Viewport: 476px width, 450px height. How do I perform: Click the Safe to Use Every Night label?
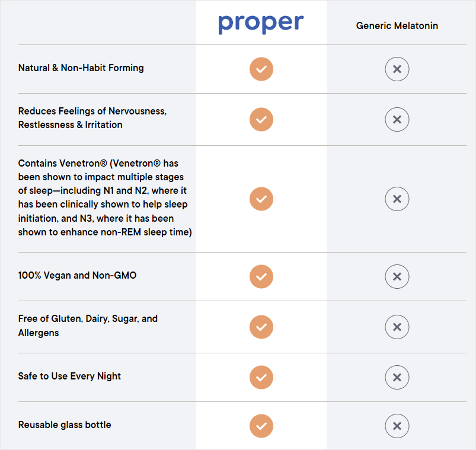[x=70, y=376]
